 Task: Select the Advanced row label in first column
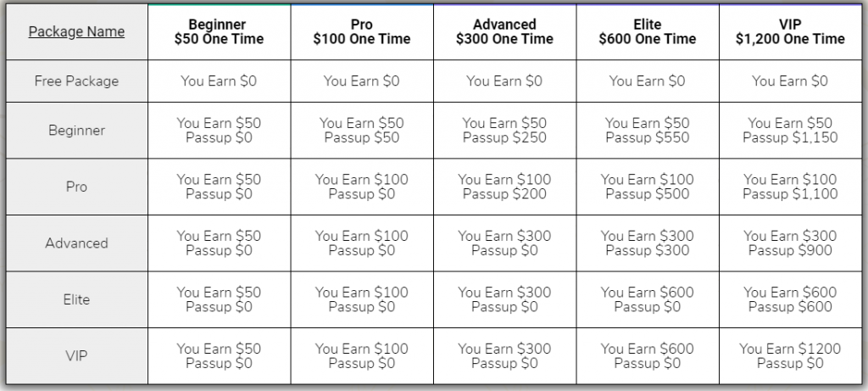point(76,243)
